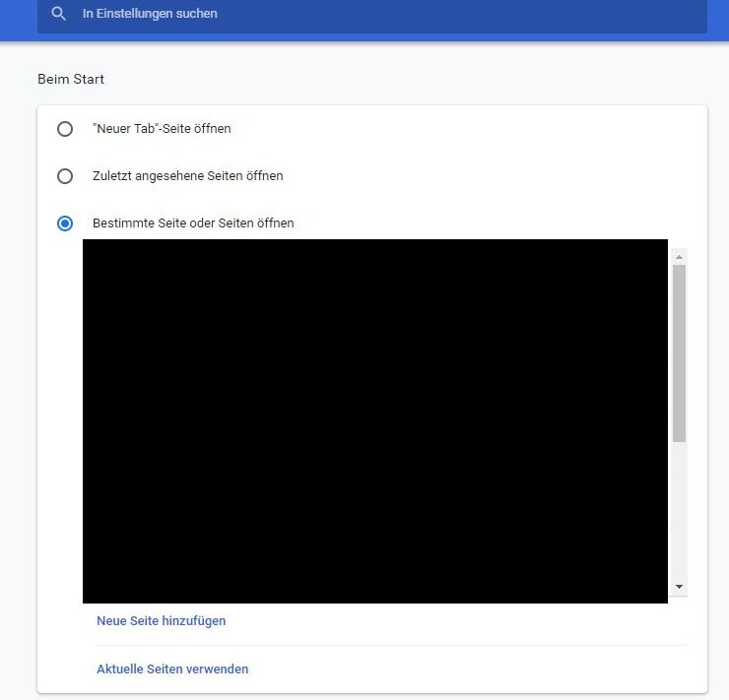The image size is (729, 700).
Task: Select 'Zuletzt angesehene Seiten öffnen' radio button
Action: [x=65, y=176]
